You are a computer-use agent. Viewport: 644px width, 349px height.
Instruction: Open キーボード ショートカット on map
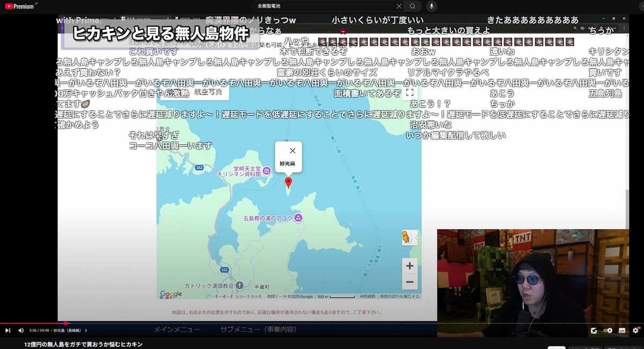point(239,296)
